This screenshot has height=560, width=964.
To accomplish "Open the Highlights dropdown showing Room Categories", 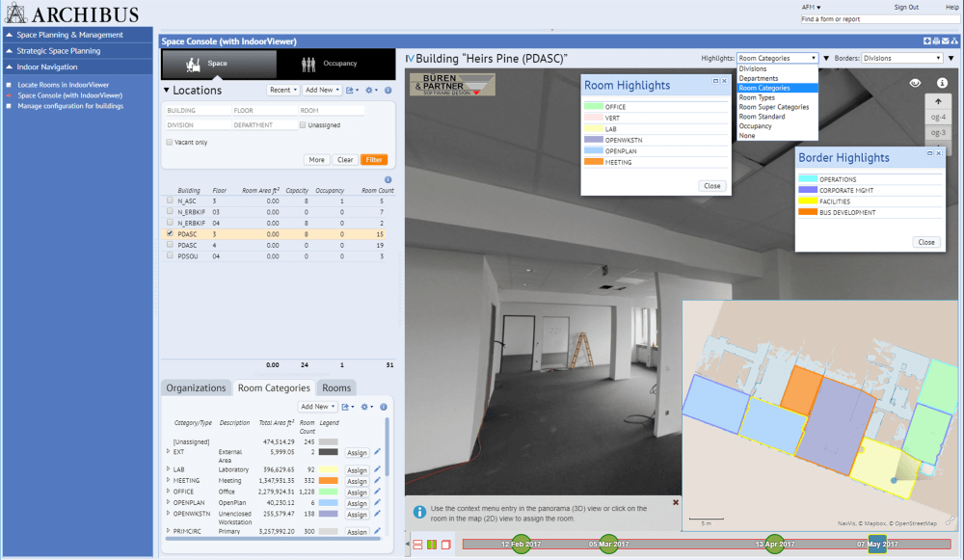I will pos(776,58).
